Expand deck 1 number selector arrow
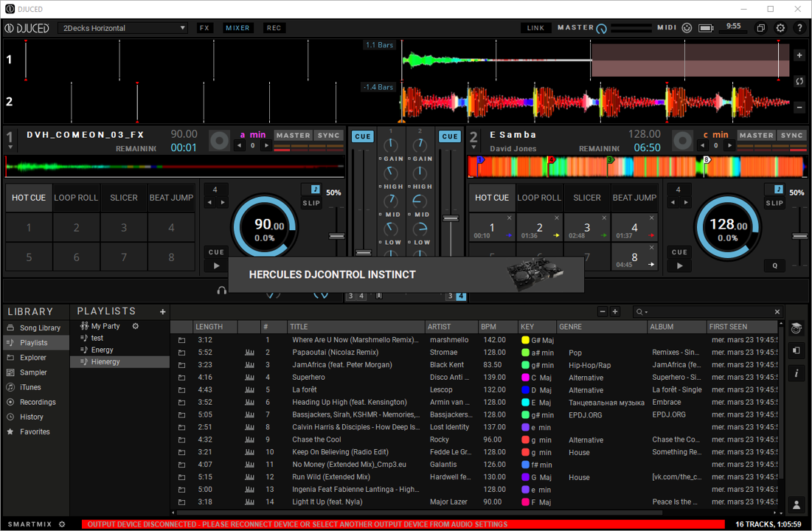812x531 pixels. click(x=10, y=147)
